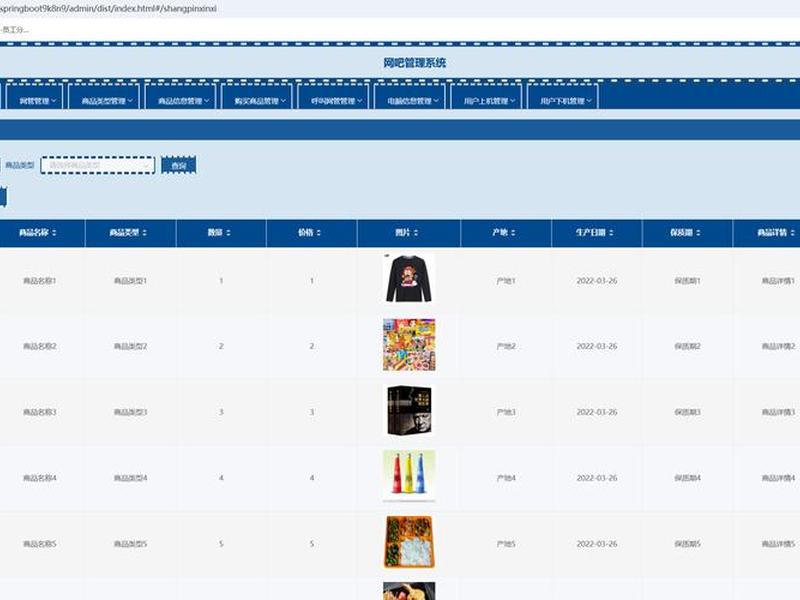Click the 保质期2 cell
Screen dimensions: 800x600
687,346
